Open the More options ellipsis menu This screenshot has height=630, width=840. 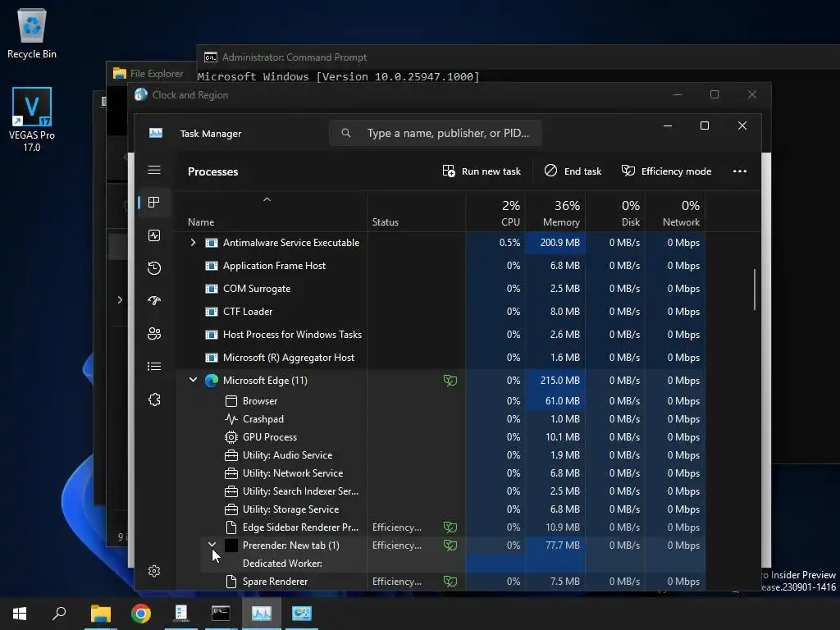pyautogui.click(x=740, y=171)
